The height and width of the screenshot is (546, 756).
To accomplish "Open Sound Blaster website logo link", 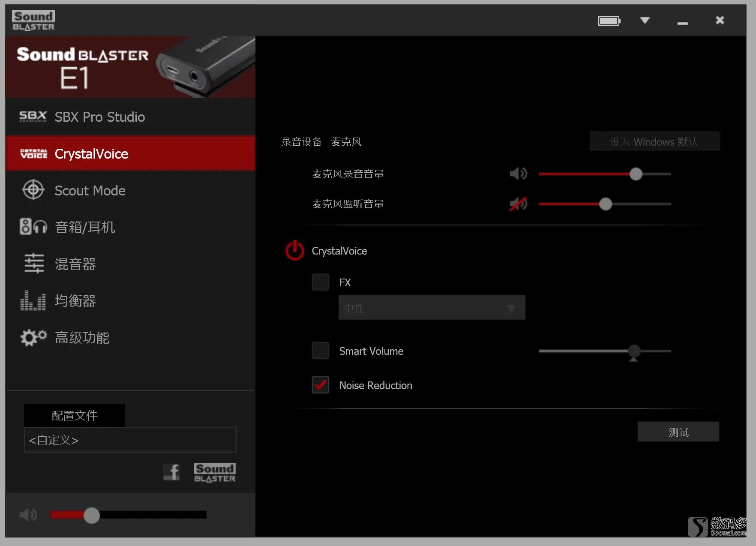I will (215, 473).
